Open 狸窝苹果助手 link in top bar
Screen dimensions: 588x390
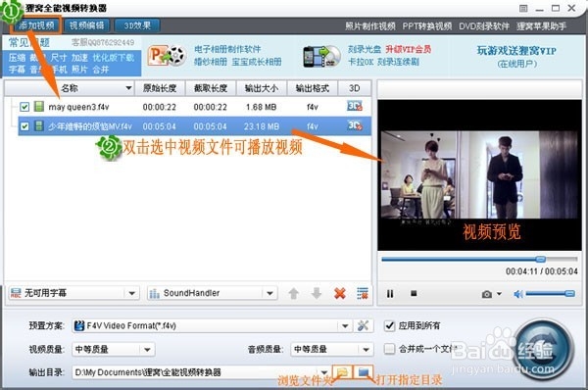pyautogui.click(x=541, y=26)
